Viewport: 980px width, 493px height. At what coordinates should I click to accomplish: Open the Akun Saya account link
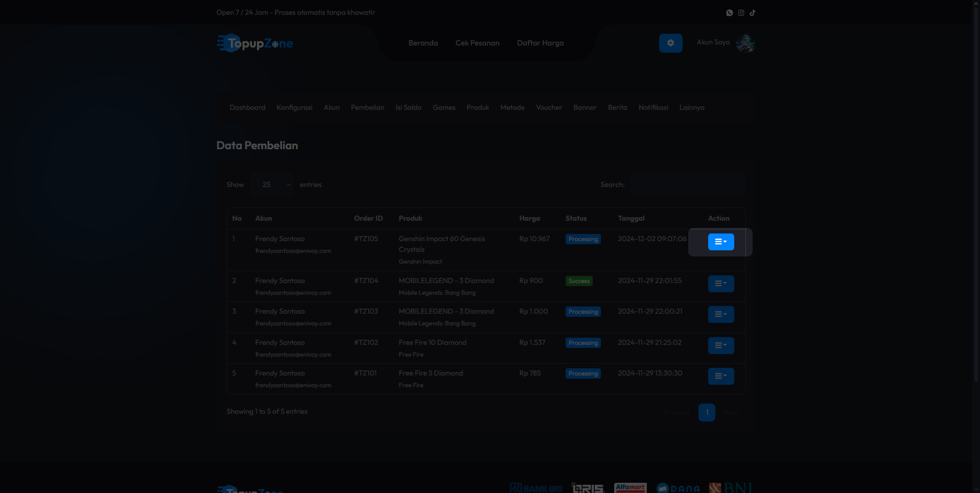713,42
